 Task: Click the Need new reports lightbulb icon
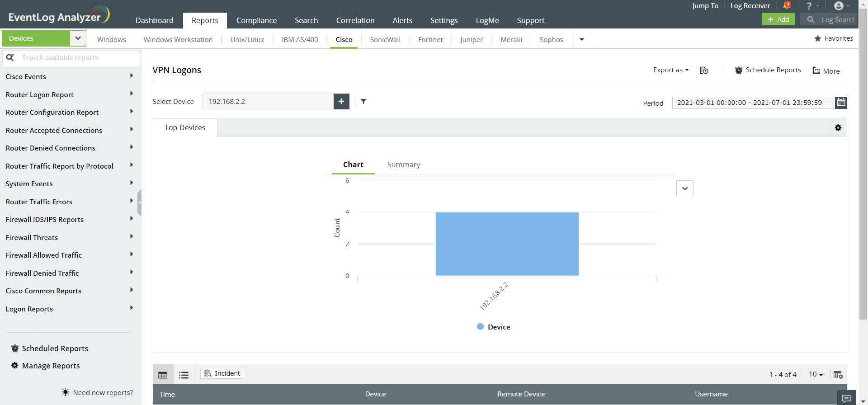coord(66,392)
